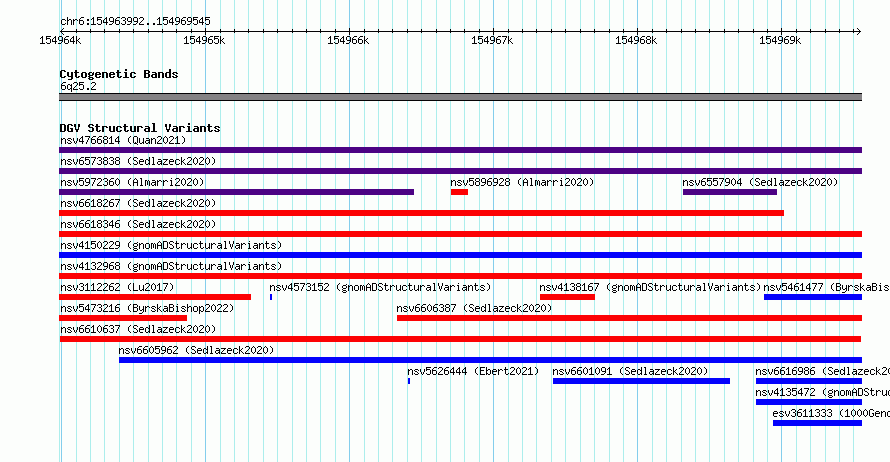This screenshot has height=462, width=890.
Task: Open the nsv5473216 (ByrskaBishop2022) label
Action: tap(147, 308)
